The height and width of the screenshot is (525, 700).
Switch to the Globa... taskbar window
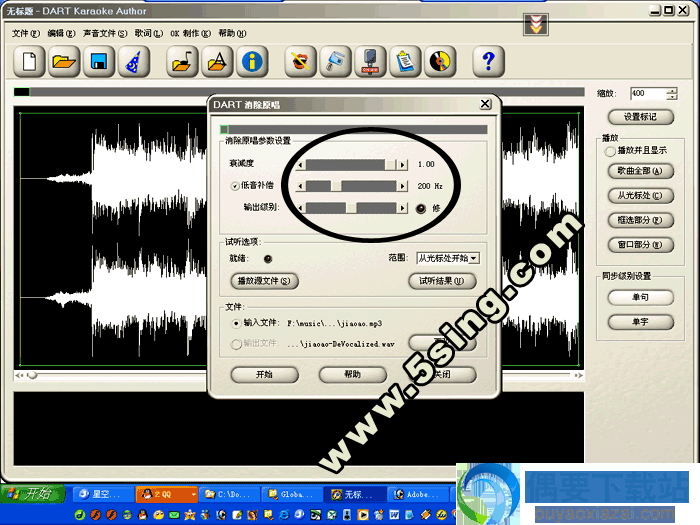pyautogui.click(x=293, y=495)
